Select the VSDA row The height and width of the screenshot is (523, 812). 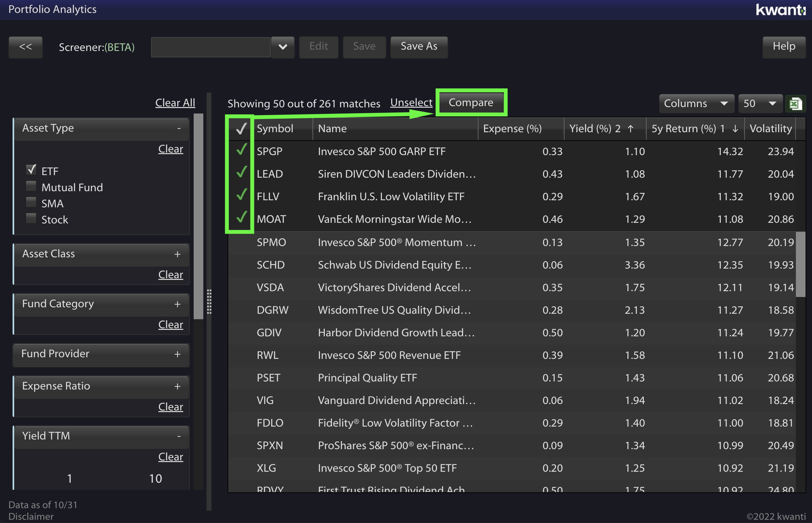click(x=512, y=288)
